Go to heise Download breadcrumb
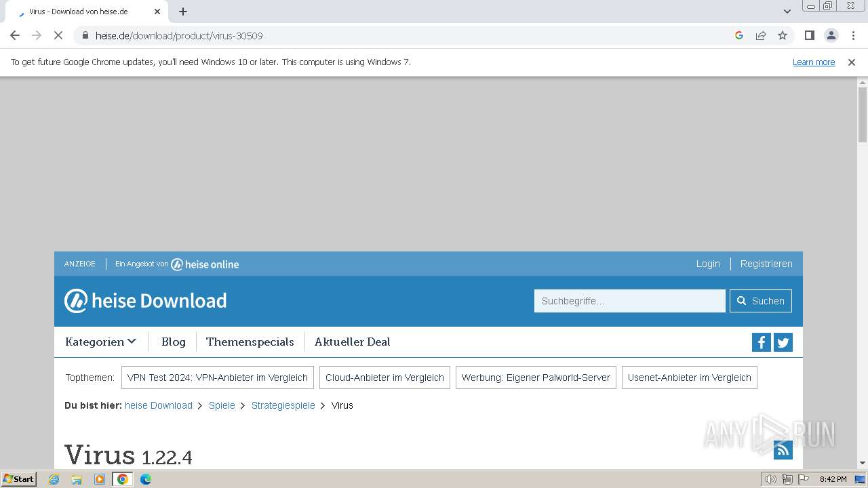The height and width of the screenshot is (488, 868). click(x=159, y=405)
